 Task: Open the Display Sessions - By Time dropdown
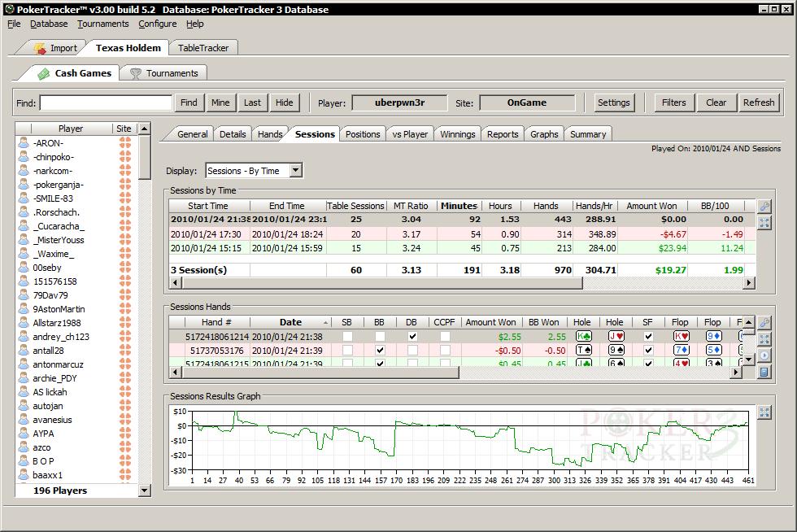pos(296,170)
